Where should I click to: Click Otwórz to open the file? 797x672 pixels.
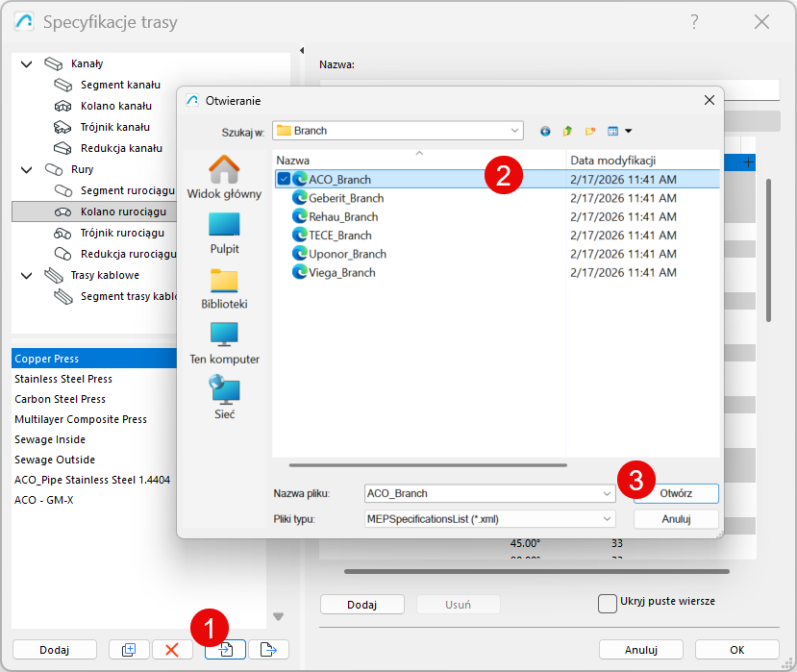pyautogui.click(x=676, y=493)
